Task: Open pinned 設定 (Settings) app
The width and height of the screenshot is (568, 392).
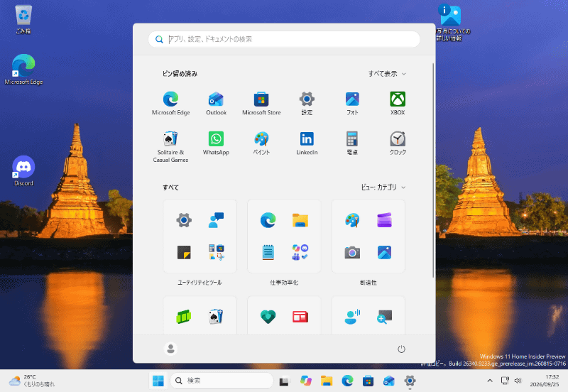Action: pyautogui.click(x=307, y=103)
